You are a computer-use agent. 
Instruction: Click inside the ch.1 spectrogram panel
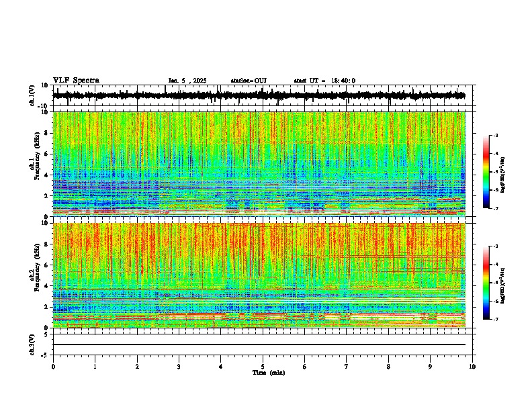point(259,164)
